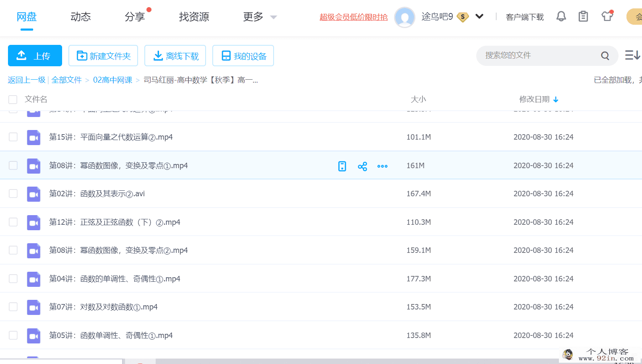The image size is (642, 364).
Task: Check the box for 第04讲 函数的单调性
Action: tap(13, 278)
